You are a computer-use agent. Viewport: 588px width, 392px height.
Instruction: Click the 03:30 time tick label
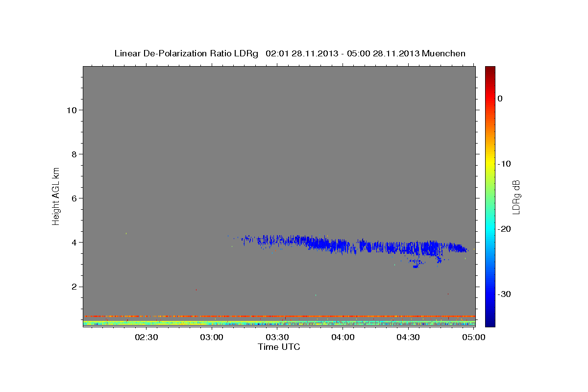277,337
